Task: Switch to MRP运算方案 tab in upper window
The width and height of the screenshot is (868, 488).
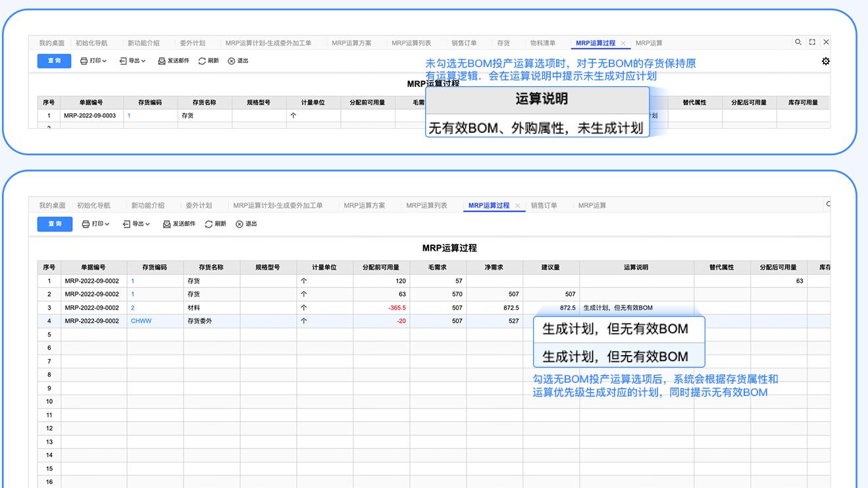Action: coord(351,43)
